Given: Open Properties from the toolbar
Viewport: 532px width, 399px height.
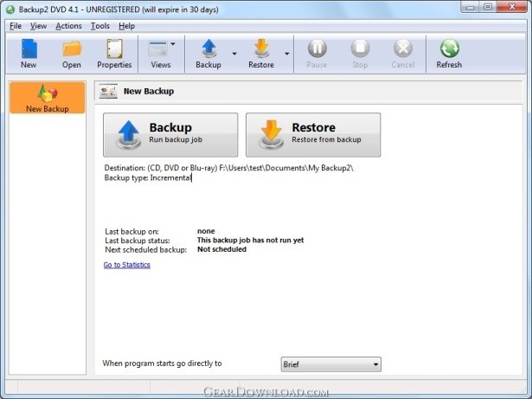Looking at the screenshot, I should 114,54.
